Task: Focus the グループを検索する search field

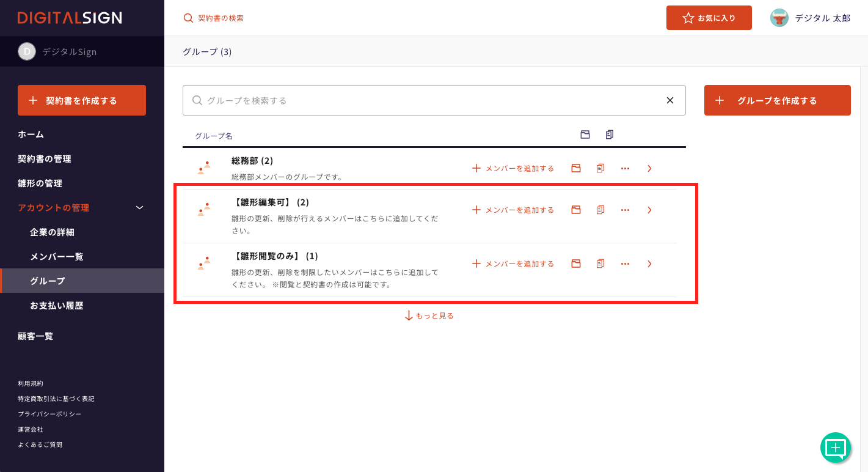Action: (x=428, y=100)
